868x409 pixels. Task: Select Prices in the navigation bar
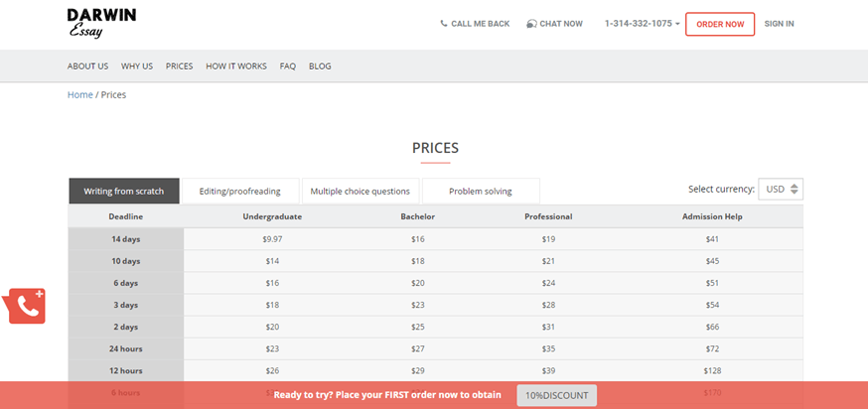180,66
